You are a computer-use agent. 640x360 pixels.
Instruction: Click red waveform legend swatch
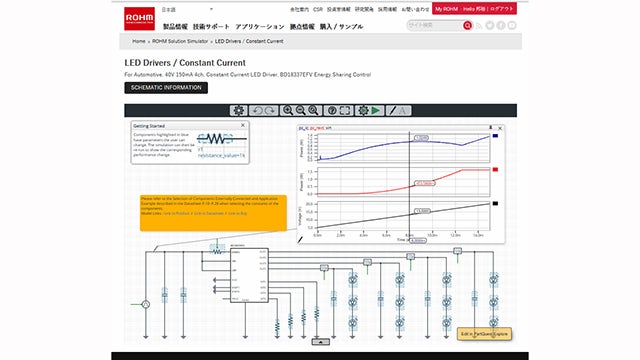coord(495,170)
